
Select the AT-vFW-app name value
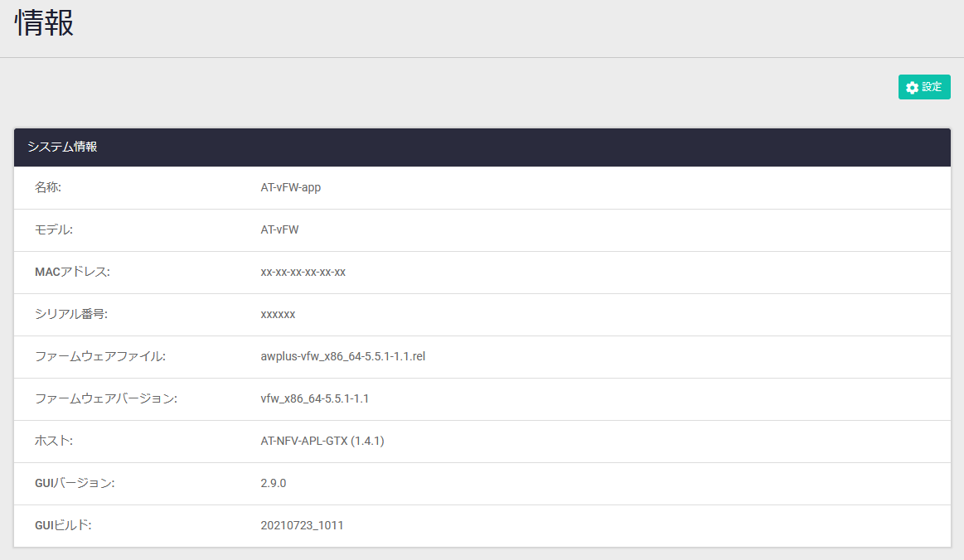tap(291, 187)
